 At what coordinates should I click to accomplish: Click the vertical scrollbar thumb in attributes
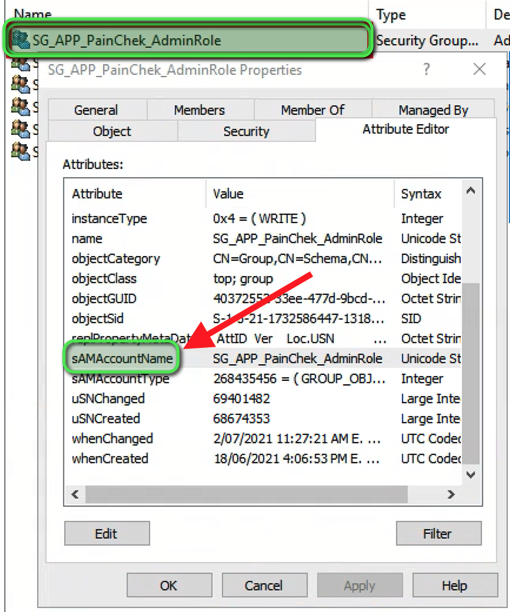tap(471, 374)
